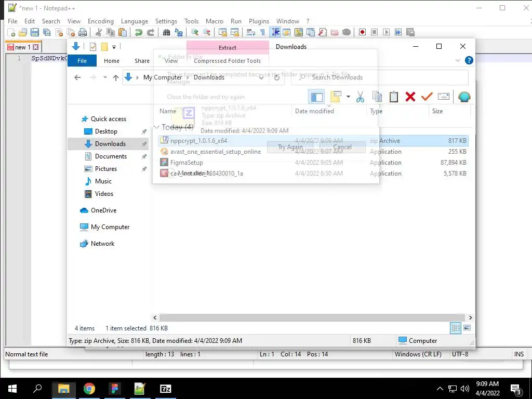532x399 pixels.
Task: Open Quick Access Toolbar customize dropdown
Action: [114, 47]
